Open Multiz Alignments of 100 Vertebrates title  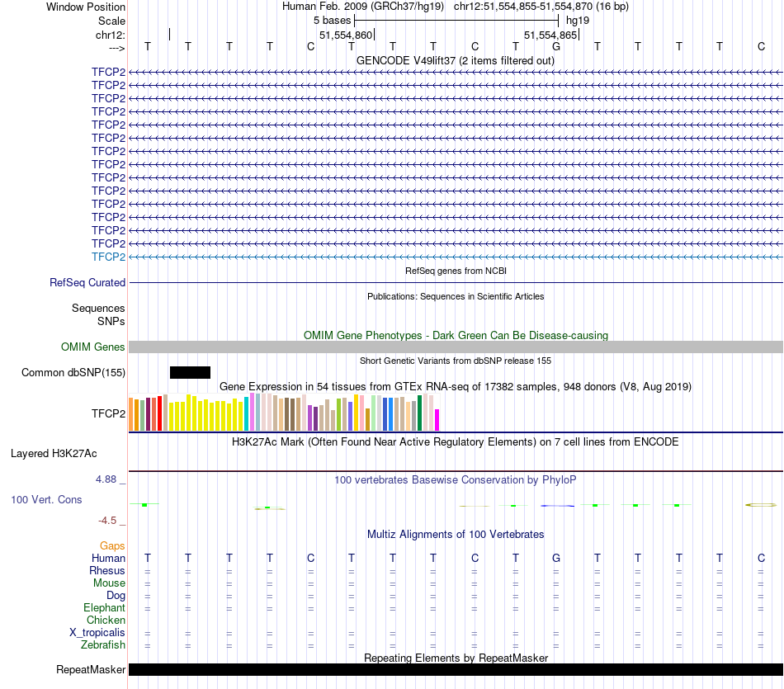pyautogui.click(x=456, y=535)
